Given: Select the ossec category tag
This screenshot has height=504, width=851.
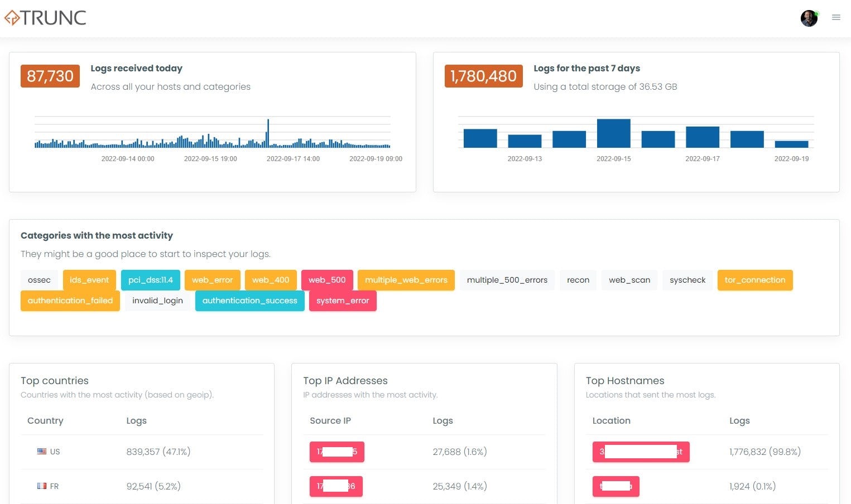Looking at the screenshot, I should click(x=39, y=280).
